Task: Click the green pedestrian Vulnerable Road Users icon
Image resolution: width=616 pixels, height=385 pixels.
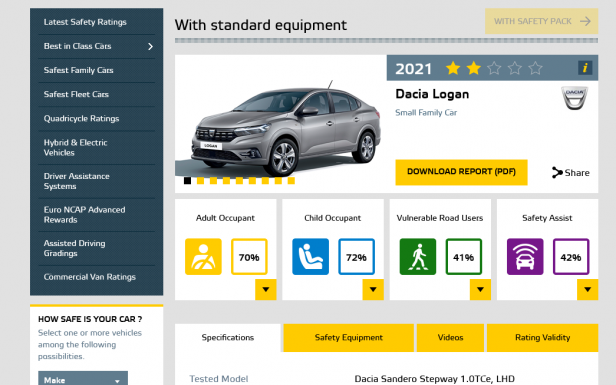Action: coord(418,257)
